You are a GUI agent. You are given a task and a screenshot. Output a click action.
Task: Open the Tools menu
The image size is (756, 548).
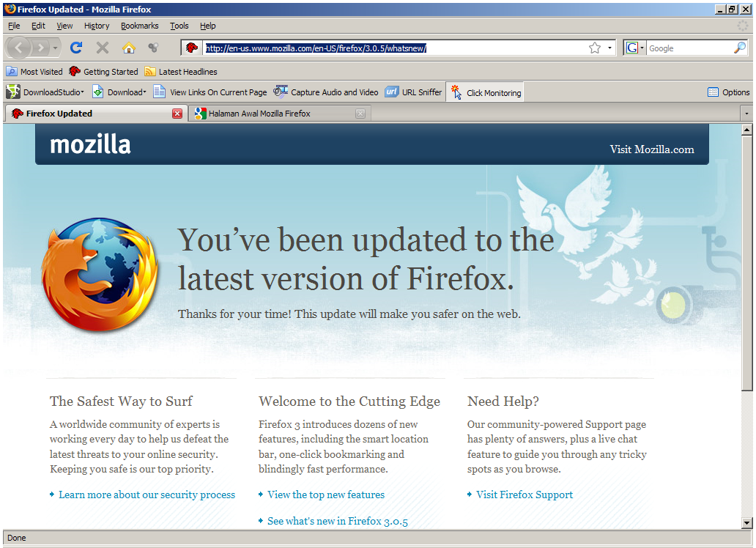(x=179, y=26)
